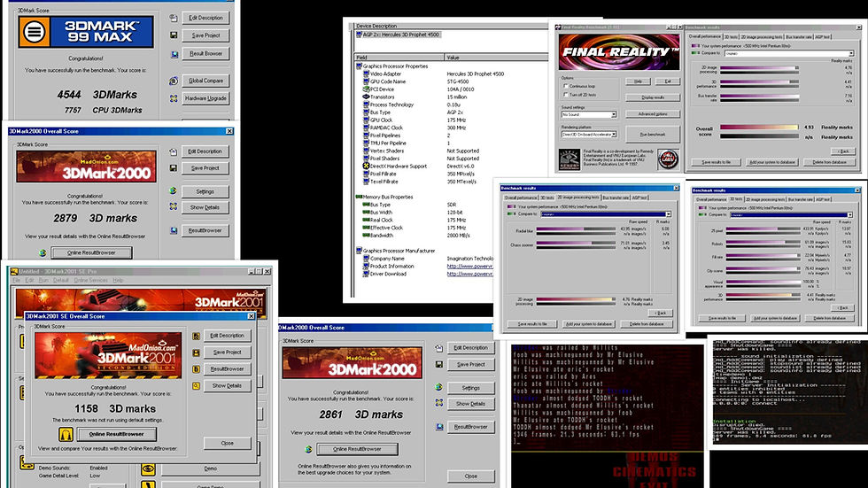868x488 pixels.
Task: Click the Result Browser icon in 3DMark 99 MAX
Action: click(x=174, y=54)
